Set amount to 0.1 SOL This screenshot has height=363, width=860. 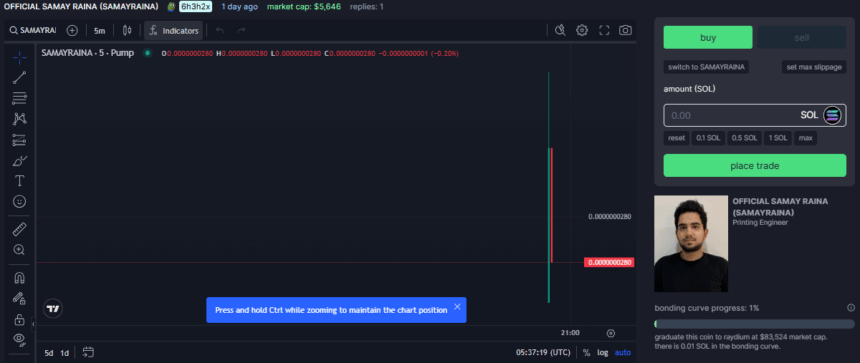[x=708, y=138]
